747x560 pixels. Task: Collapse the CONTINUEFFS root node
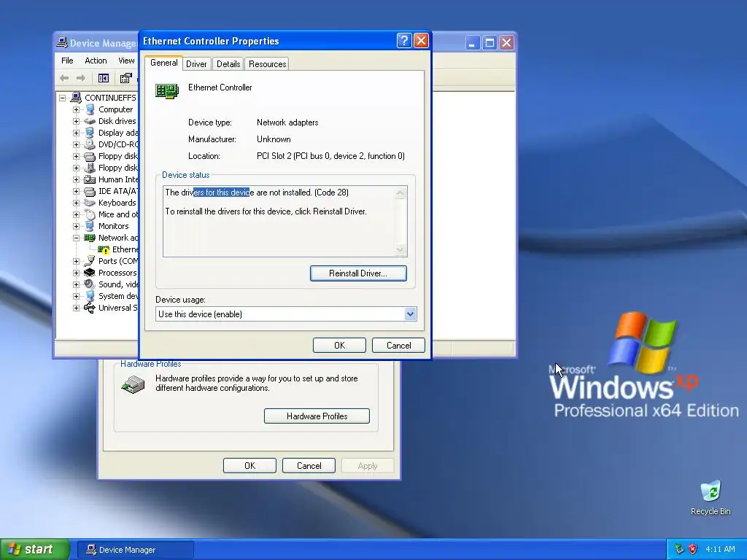[x=63, y=98]
